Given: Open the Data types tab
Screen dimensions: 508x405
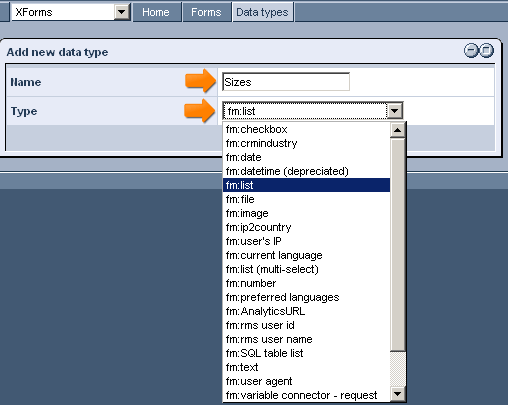Looking at the screenshot, I should tap(262, 12).
